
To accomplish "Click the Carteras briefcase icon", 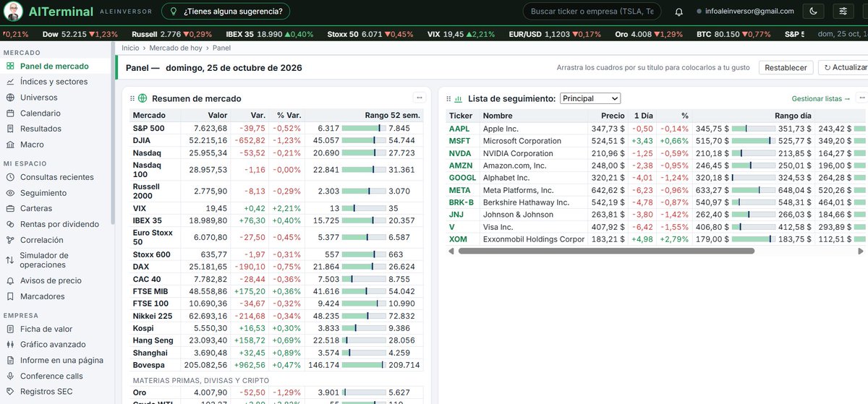I will coord(11,208).
